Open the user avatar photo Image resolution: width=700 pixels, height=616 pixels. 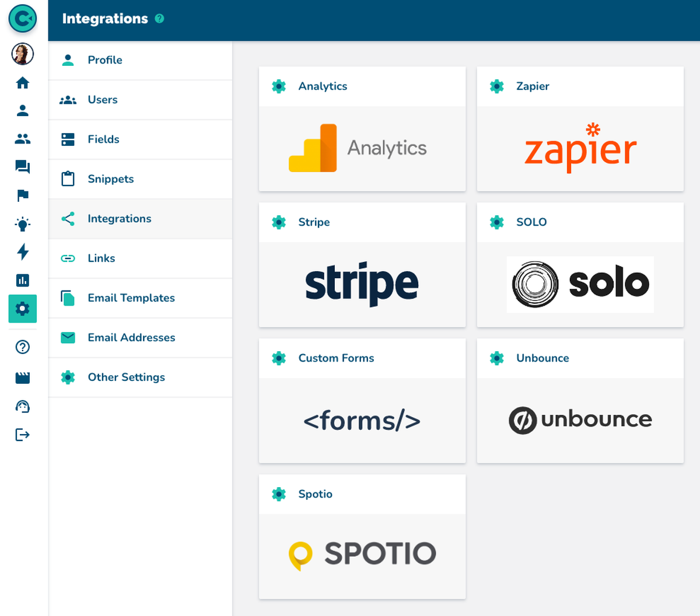pos(23,54)
